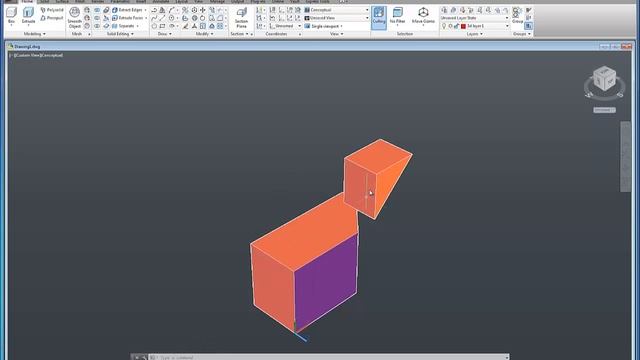Click the Slice solid editing icon
This screenshot has width=640, height=360.
(106, 18)
